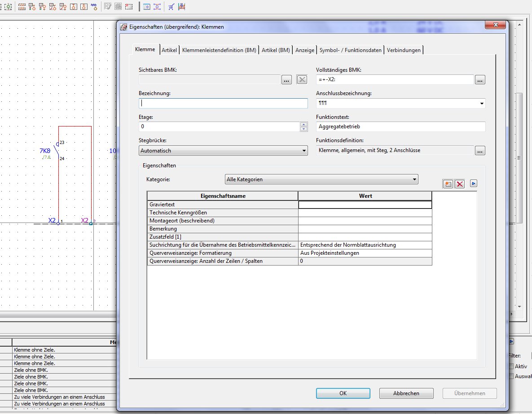532x414 pixels.
Task: Switch to the Verbindungen tab
Action: click(x=404, y=50)
